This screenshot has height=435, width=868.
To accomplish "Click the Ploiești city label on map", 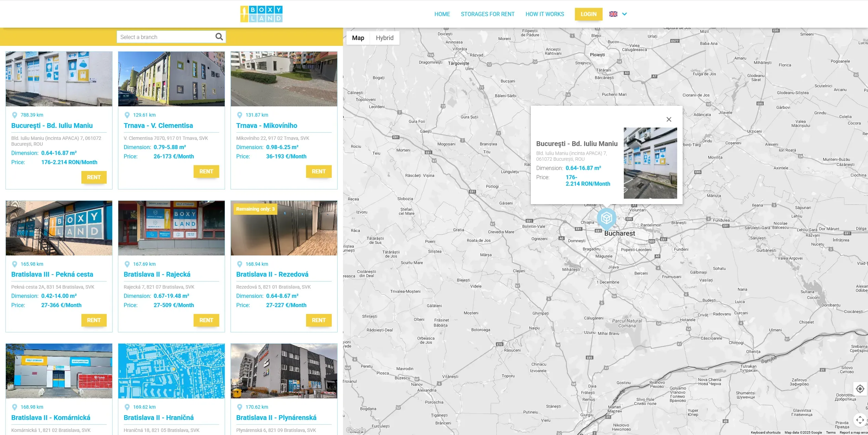I will (597, 55).
